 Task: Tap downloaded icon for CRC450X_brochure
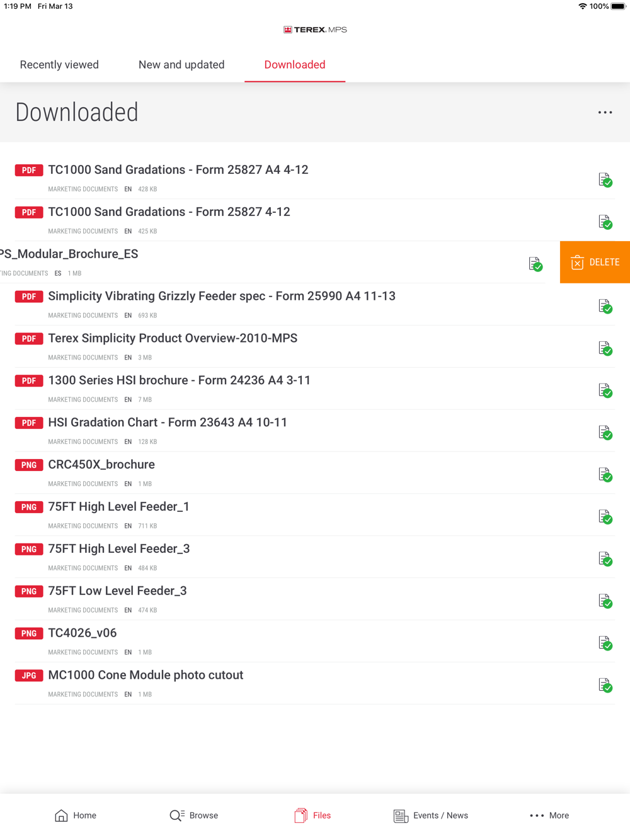pos(605,475)
